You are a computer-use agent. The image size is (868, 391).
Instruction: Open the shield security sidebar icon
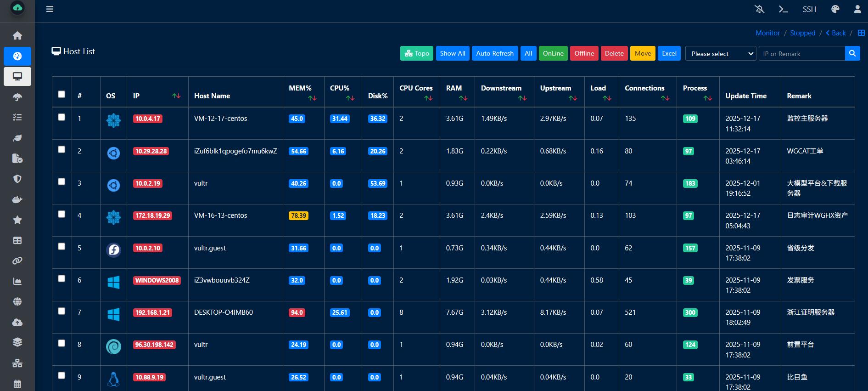(17, 179)
